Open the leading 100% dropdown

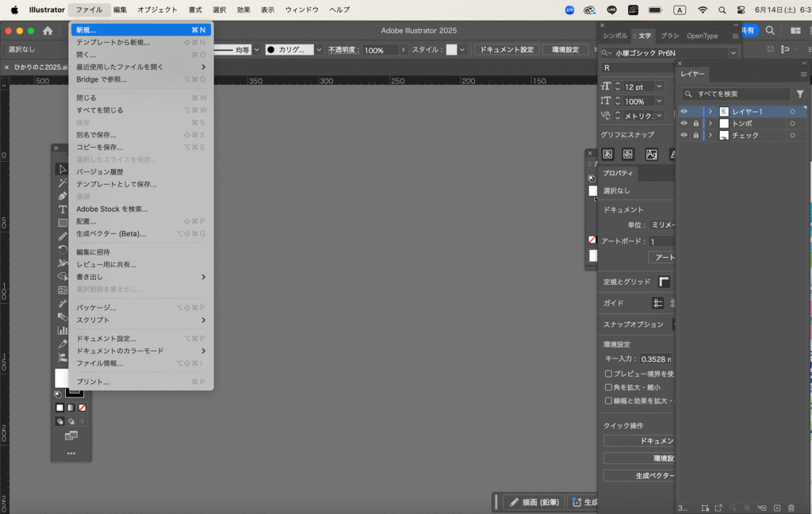pyautogui.click(x=659, y=101)
